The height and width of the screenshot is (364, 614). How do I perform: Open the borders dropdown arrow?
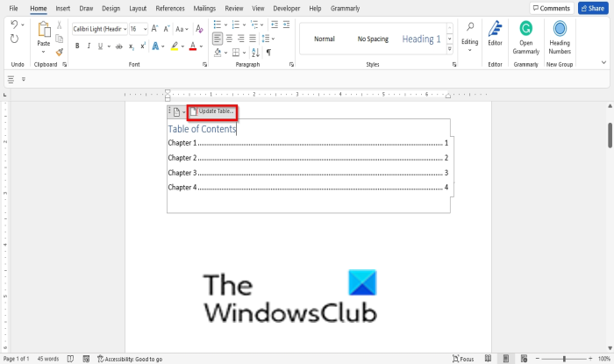[x=244, y=52]
